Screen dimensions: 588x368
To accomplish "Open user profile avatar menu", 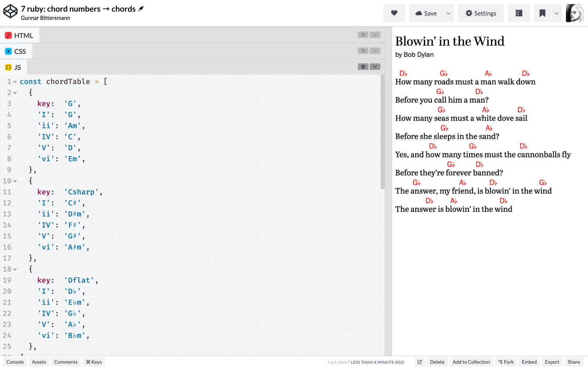I will [x=575, y=13].
